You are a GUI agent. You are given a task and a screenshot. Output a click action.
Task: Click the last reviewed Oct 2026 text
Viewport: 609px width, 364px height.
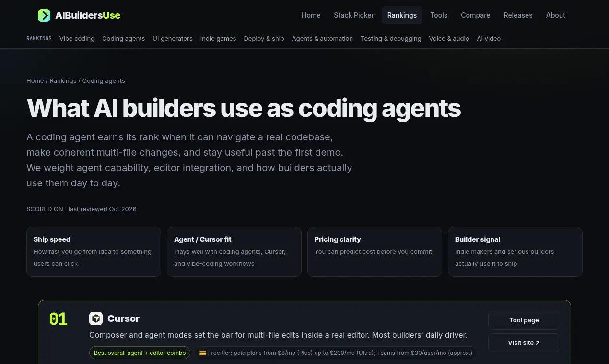click(x=103, y=209)
